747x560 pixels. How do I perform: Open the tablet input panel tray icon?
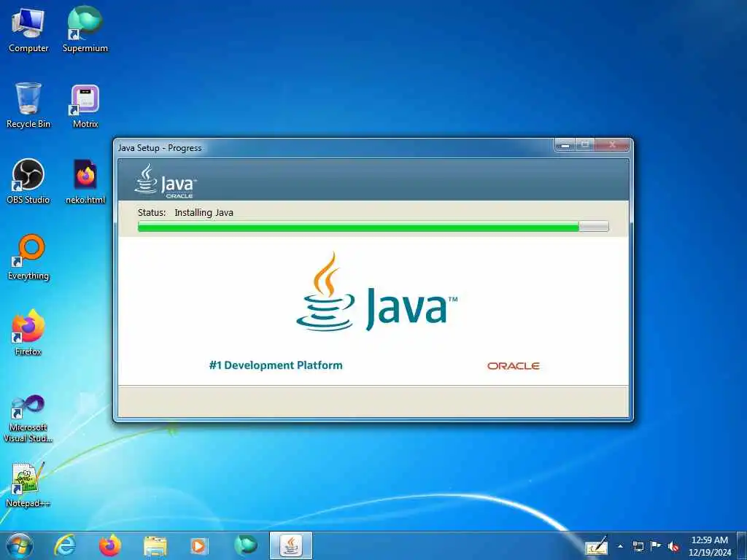(597, 546)
